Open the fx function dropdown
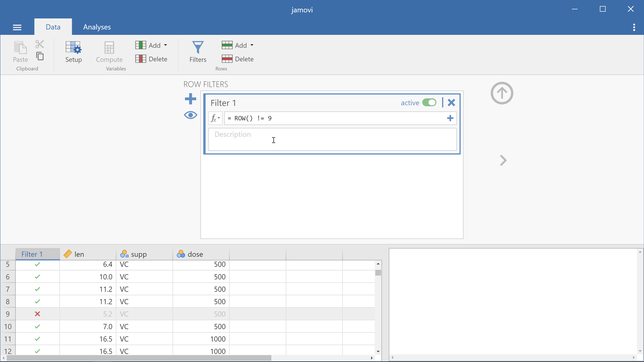Viewport: 644px width, 362px height. (x=215, y=118)
